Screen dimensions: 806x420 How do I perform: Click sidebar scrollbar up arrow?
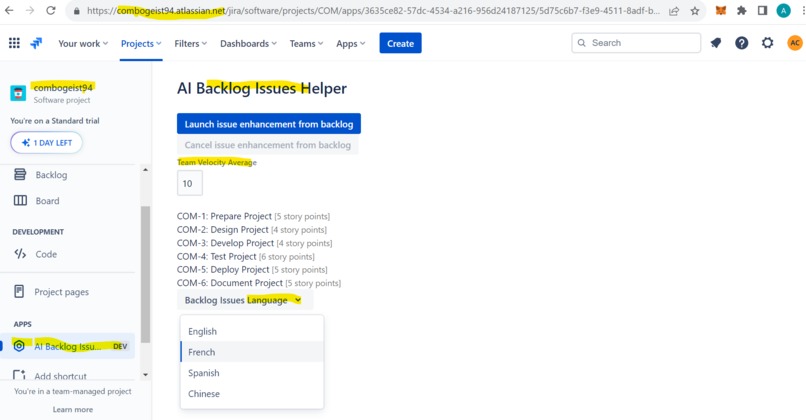click(145, 170)
